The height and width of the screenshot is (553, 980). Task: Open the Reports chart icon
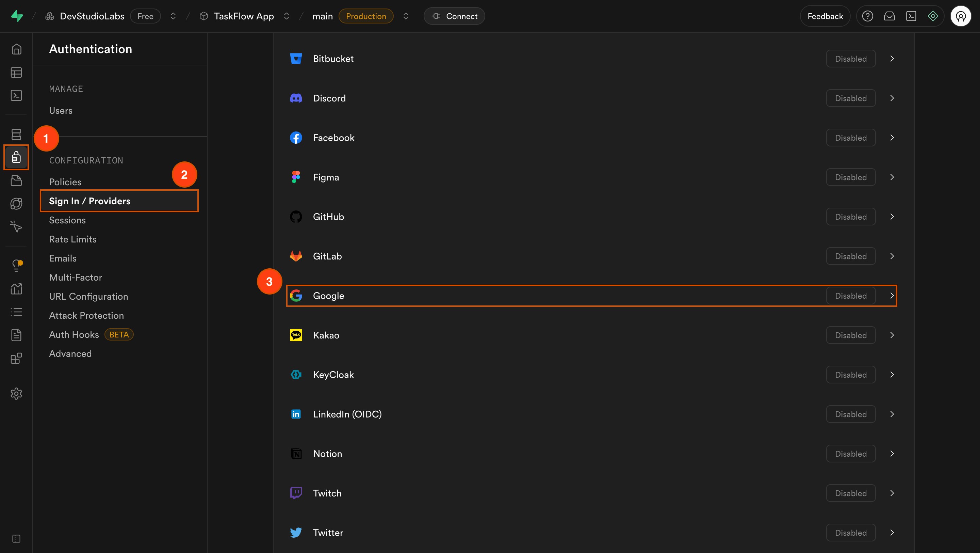tap(16, 288)
